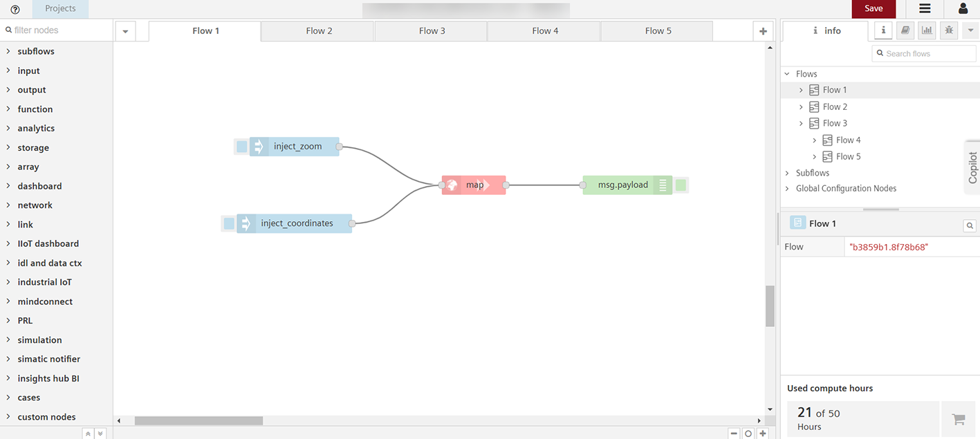The width and height of the screenshot is (980, 439).
Task: Toggle the msg.payload debug node output
Action: tap(681, 185)
